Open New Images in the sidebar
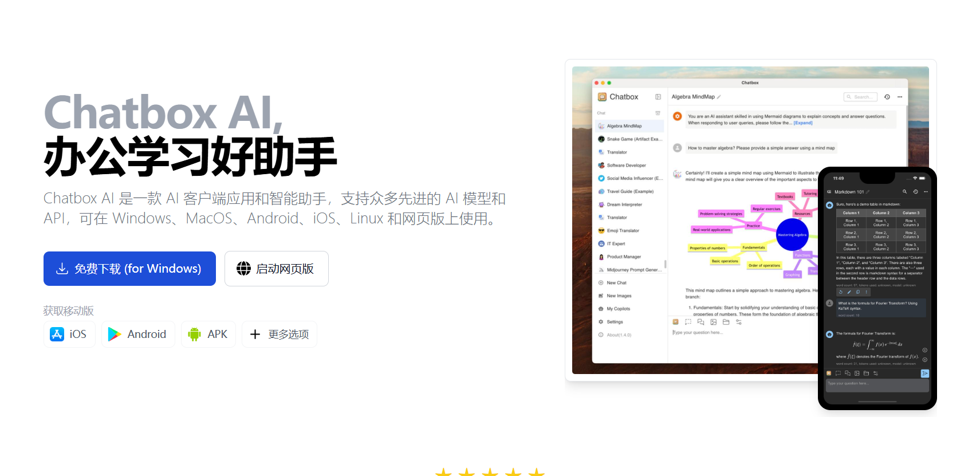980x476 pixels. click(619, 296)
